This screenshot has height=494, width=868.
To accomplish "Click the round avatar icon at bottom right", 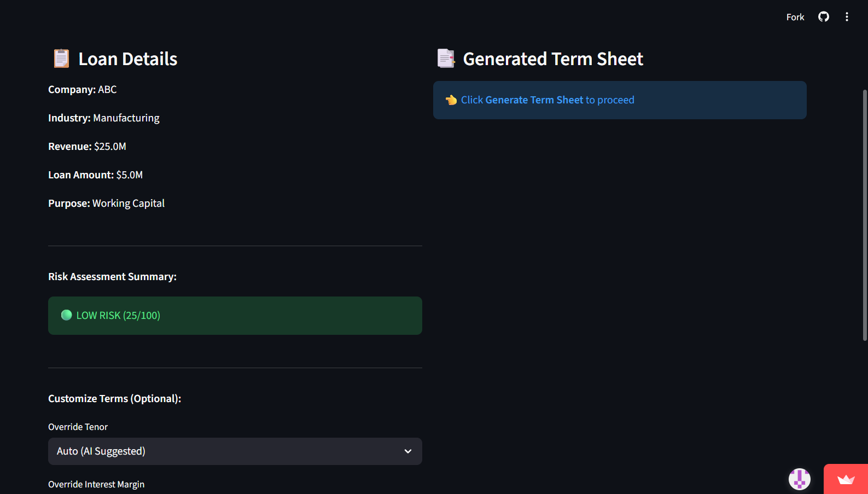I will [x=799, y=479].
